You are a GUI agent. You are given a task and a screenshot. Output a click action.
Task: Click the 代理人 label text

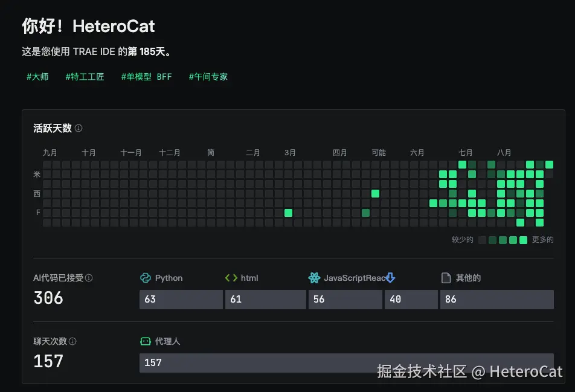pos(167,341)
